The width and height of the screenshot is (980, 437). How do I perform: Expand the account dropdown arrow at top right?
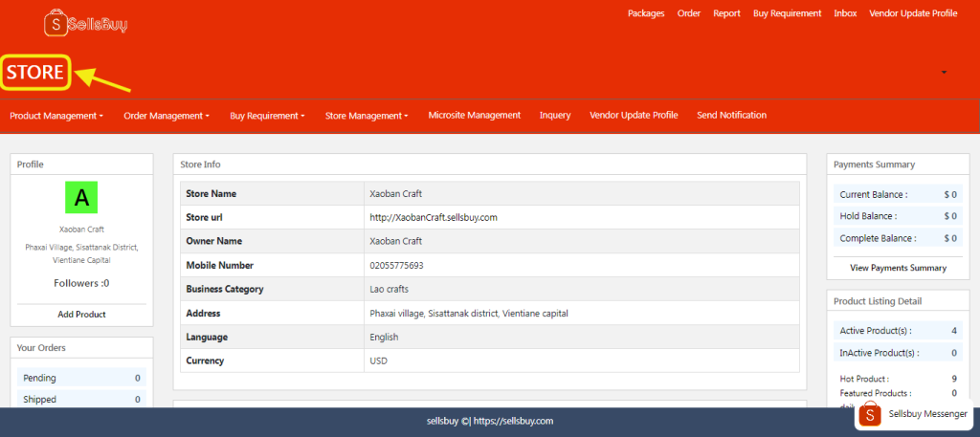pos(944,73)
